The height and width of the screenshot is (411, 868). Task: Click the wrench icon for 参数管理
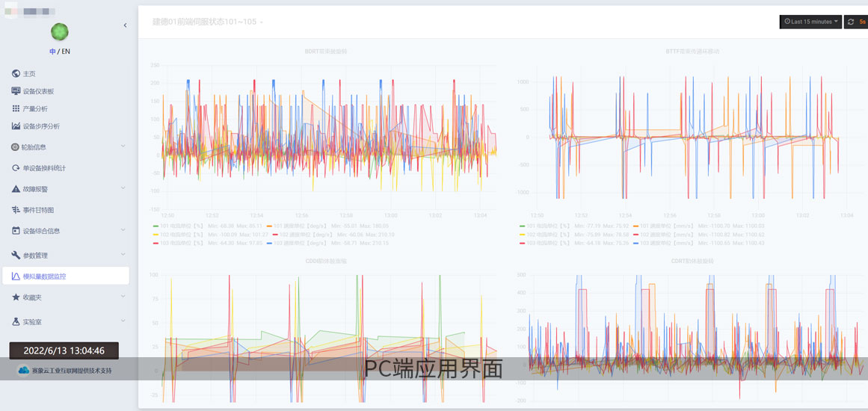(x=16, y=256)
